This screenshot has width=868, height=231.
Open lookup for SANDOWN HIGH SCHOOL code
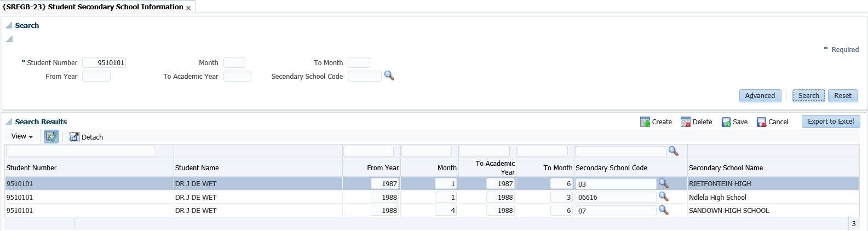click(663, 210)
